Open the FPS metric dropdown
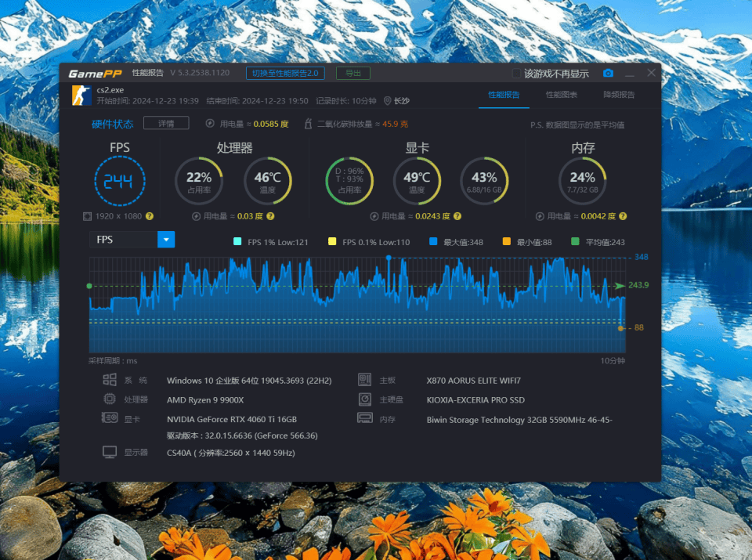This screenshot has height=560, width=752. [132, 239]
